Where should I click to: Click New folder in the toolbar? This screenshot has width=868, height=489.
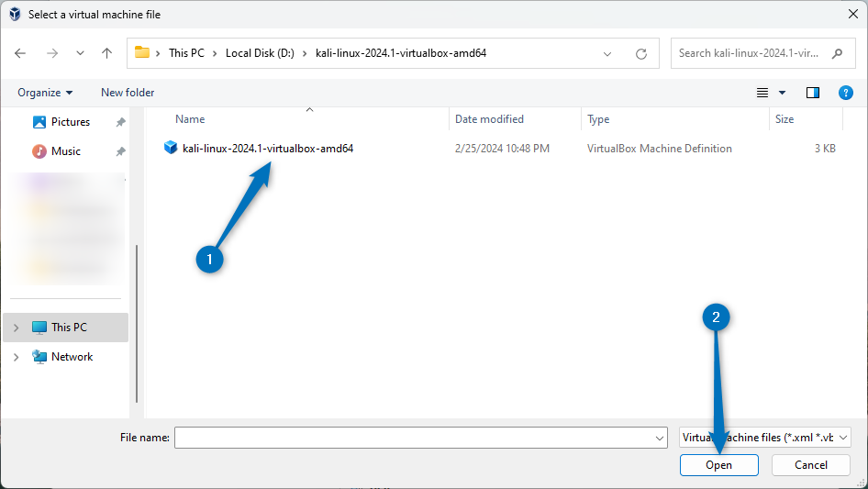point(128,93)
